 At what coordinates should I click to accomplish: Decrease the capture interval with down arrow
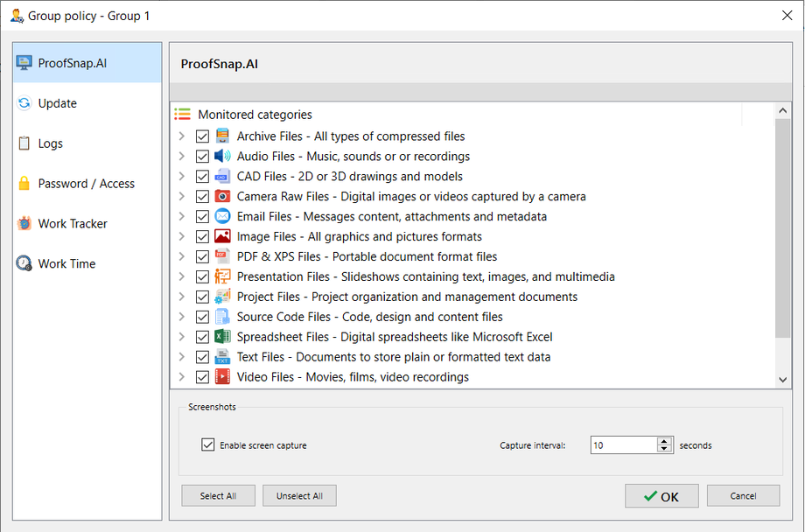pyautogui.click(x=664, y=448)
